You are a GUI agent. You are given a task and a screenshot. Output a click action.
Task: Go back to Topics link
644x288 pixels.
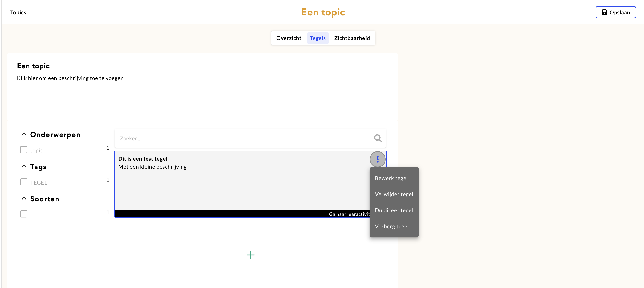pyautogui.click(x=18, y=12)
